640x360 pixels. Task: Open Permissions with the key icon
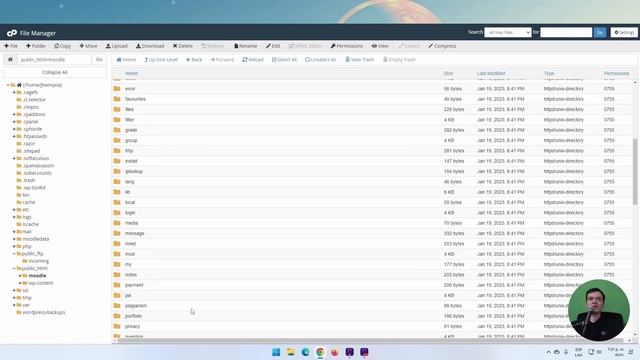347,46
